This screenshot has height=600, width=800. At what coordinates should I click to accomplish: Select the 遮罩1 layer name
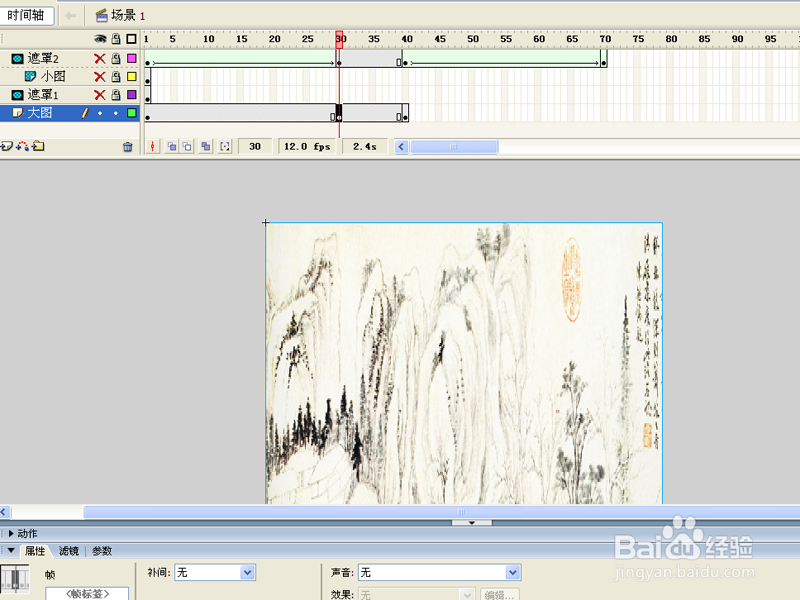coord(43,95)
